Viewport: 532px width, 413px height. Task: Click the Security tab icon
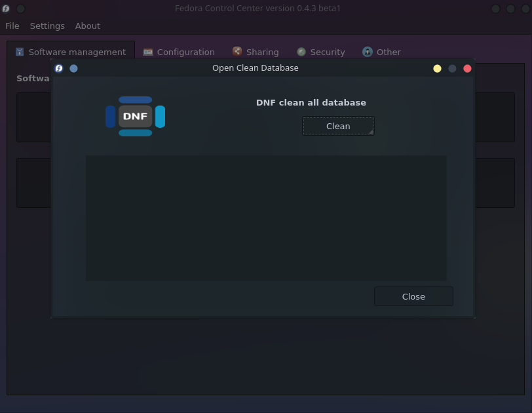[x=301, y=52]
